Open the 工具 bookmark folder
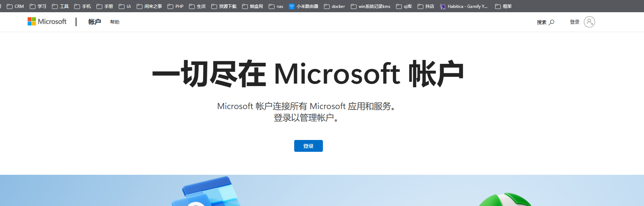Image resolution: width=644 pixels, height=206 pixels. point(60,6)
